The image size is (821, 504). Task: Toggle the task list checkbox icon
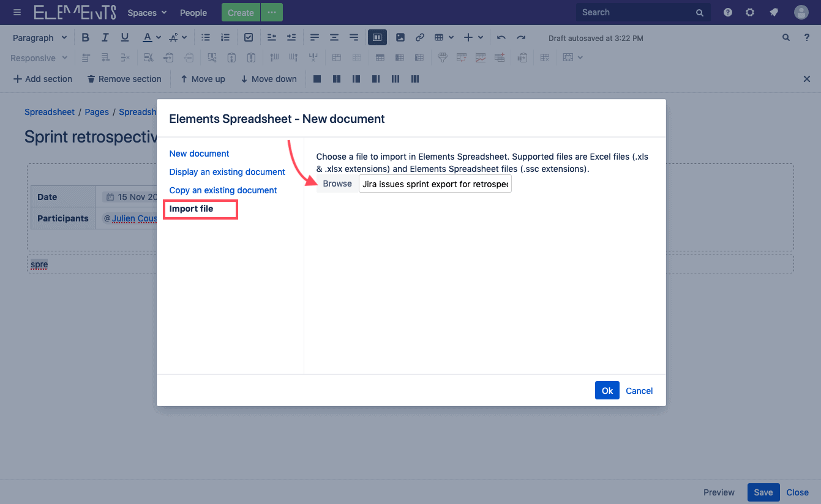pyautogui.click(x=249, y=37)
